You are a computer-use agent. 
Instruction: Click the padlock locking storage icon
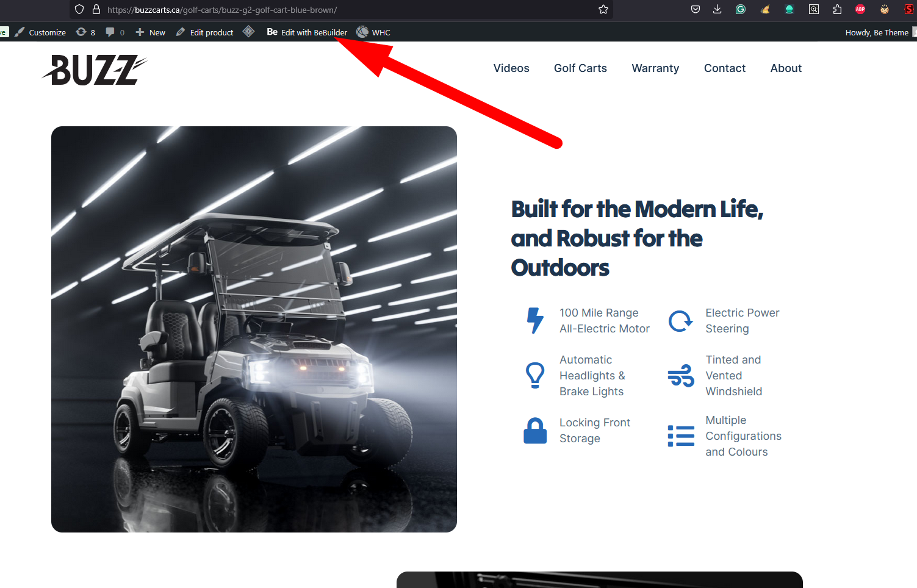pyautogui.click(x=535, y=431)
